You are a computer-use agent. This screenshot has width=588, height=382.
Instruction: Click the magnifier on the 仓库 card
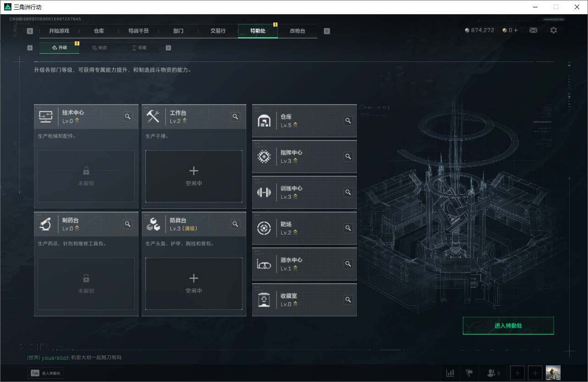[348, 121]
